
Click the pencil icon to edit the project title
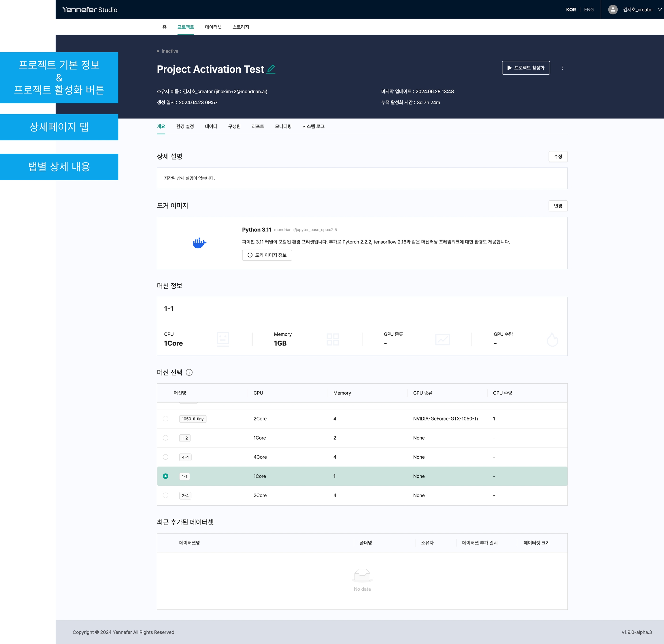[271, 69]
